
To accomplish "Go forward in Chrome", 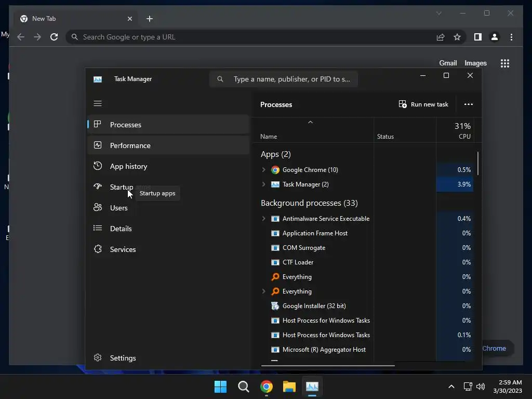I will pyautogui.click(x=37, y=37).
